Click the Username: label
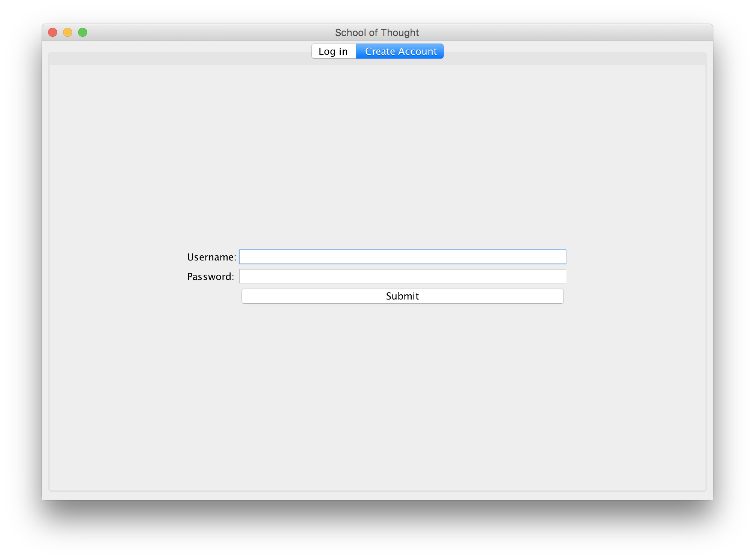This screenshot has width=755, height=560. pyautogui.click(x=211, y=257)
